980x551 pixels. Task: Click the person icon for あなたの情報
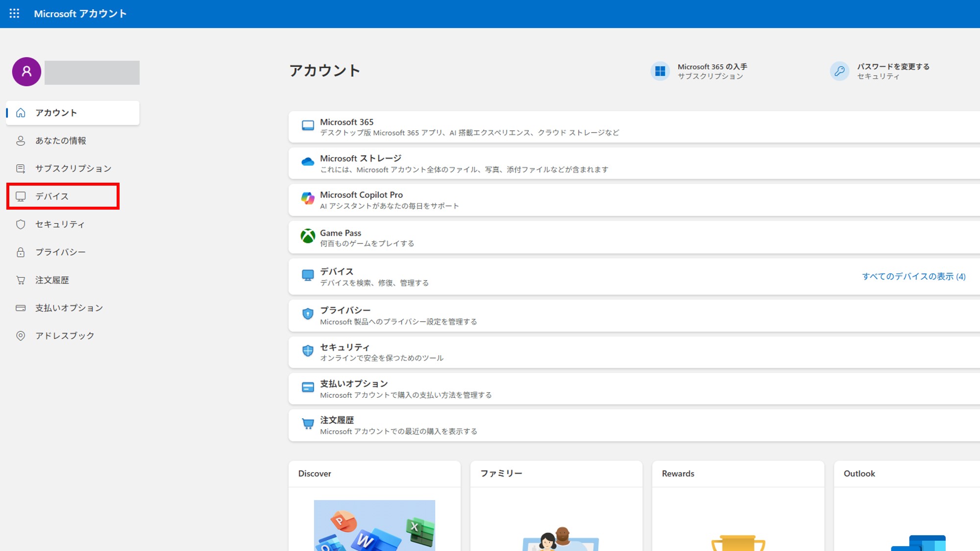(x=21, y=141)
